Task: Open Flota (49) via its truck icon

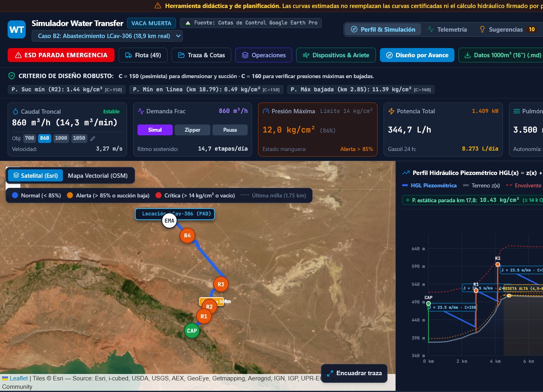Action: point(128,55)
